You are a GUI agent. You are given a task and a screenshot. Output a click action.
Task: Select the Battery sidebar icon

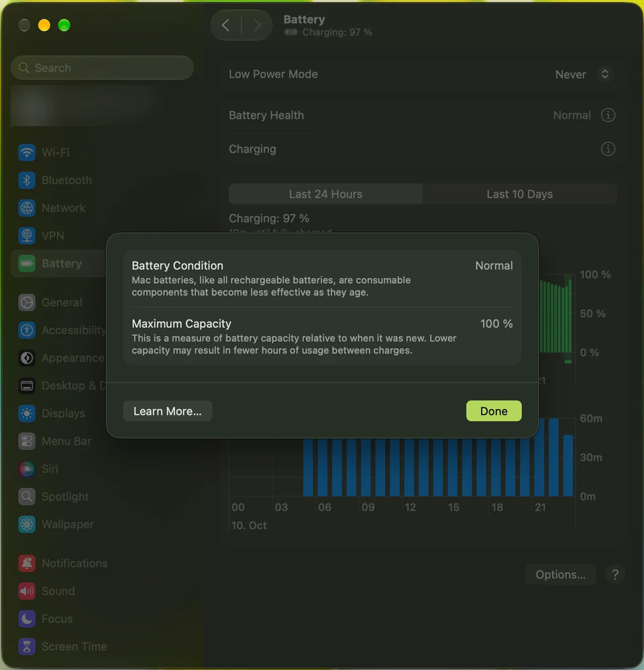[x=26, y=263]
